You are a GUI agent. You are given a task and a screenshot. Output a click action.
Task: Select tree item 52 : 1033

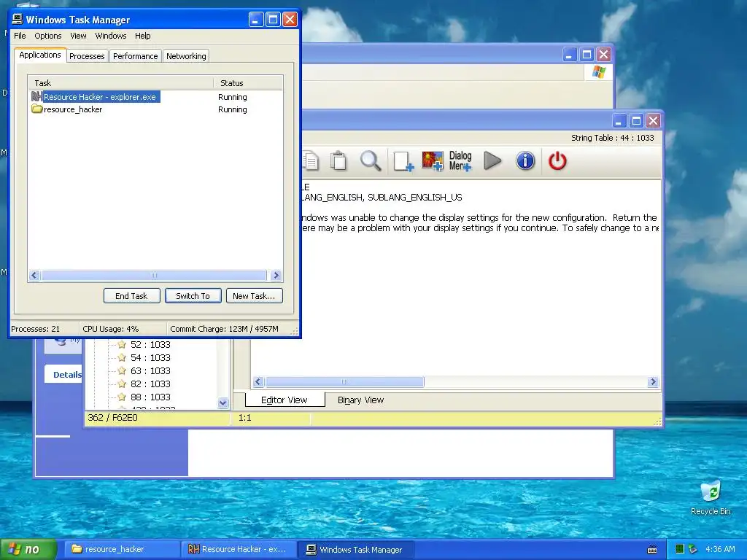150,344
